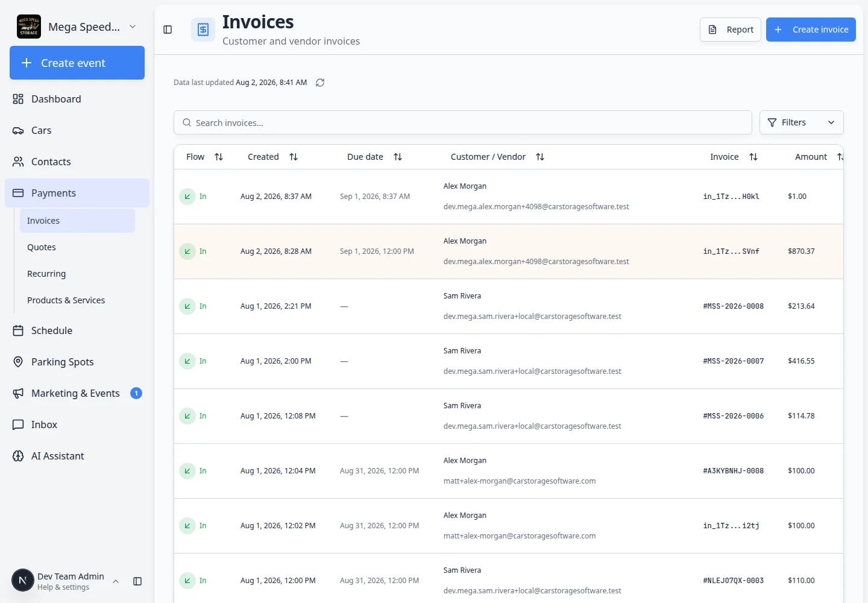Click the Marketing & Events notification badge
Screen dimensions: 868x603
(136, 393)
